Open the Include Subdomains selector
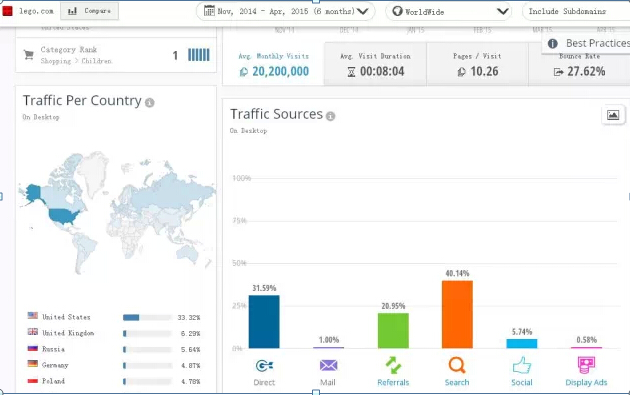 coord(576,11)
